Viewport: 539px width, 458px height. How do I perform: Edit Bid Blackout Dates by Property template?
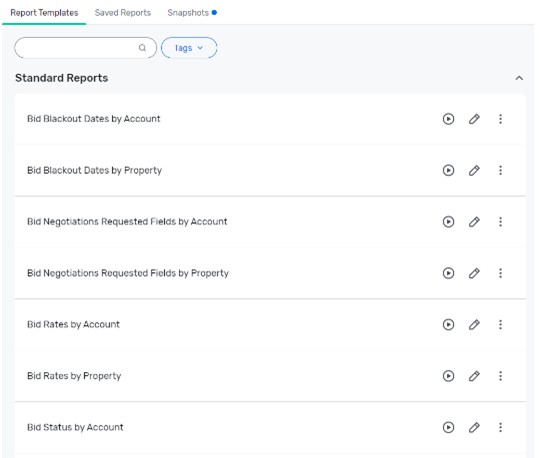[x=474, y=170]
